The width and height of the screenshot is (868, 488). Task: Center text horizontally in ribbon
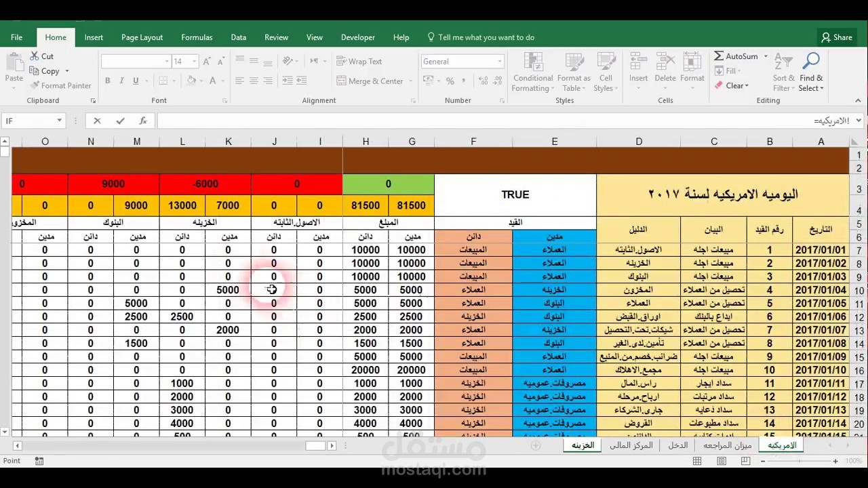pyautogui.click(x=254, y=81)
